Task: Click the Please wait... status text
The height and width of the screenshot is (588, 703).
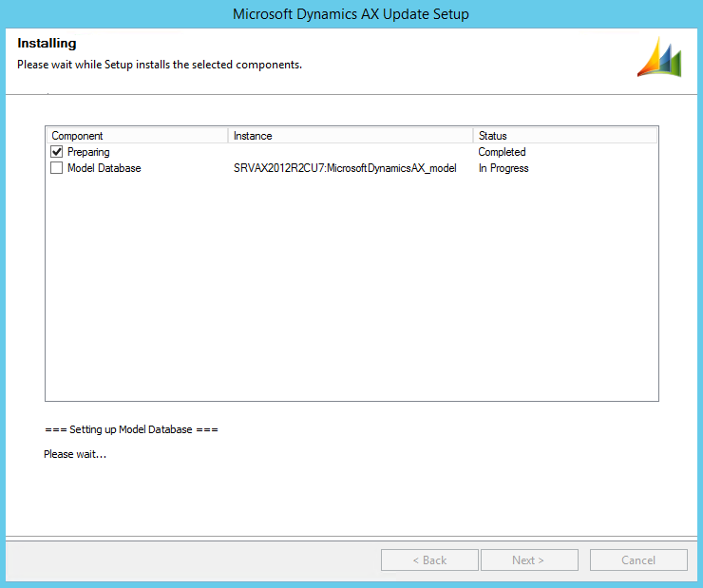Action: pos(75,454)
